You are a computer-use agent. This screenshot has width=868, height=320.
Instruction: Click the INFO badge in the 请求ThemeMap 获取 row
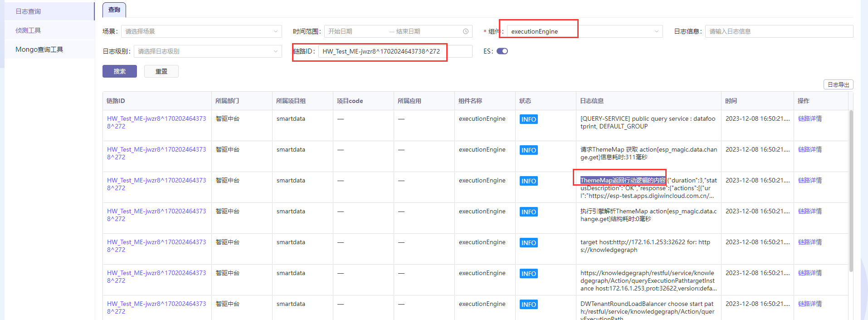point(529,150)
